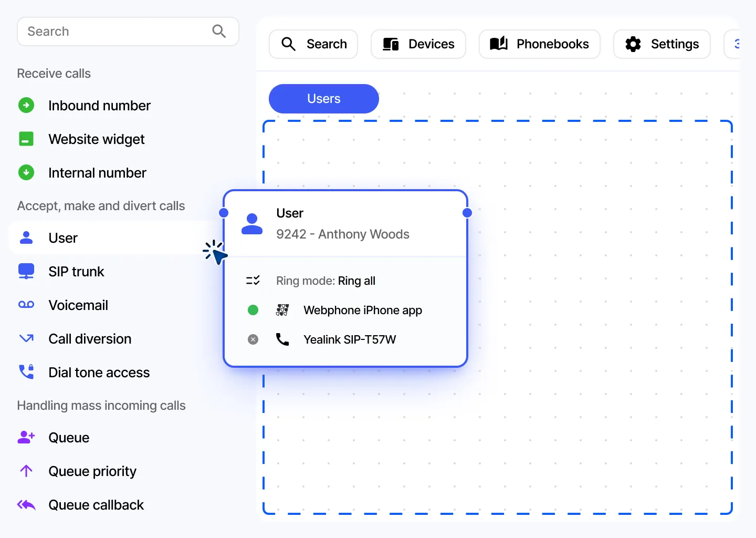756x538 pixels.
Task: Open Phonebooks from the top toolbar
Action: pyautogui.click(x=540, y=44)
